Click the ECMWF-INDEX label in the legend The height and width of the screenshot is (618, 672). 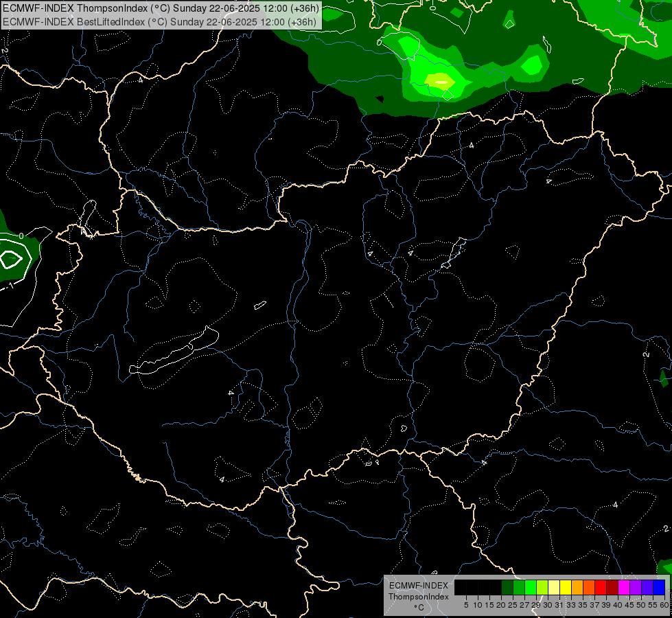418,586
